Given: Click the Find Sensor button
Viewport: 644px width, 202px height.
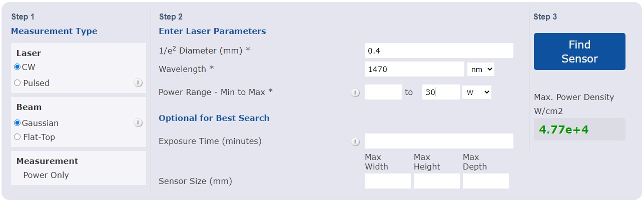Looking at the screenshot, I should 579,51.
